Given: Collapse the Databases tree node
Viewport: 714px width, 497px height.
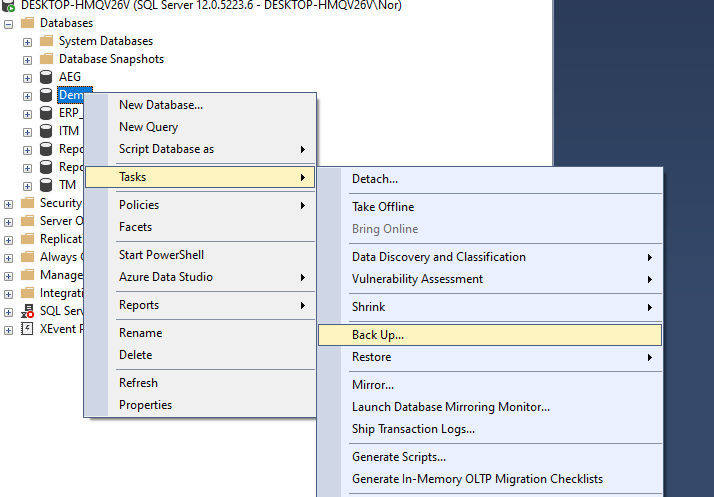Looking at the screenshot, I should (x=9, y=23).
